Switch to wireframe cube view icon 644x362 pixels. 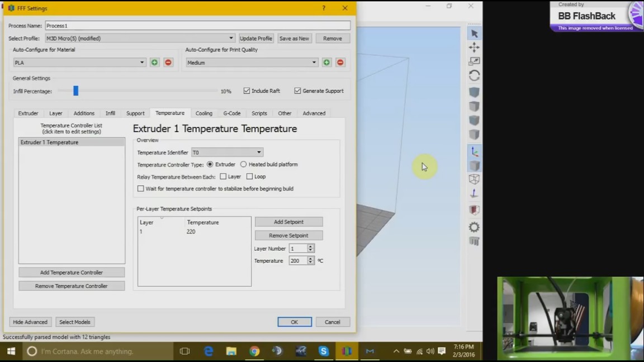474,179
